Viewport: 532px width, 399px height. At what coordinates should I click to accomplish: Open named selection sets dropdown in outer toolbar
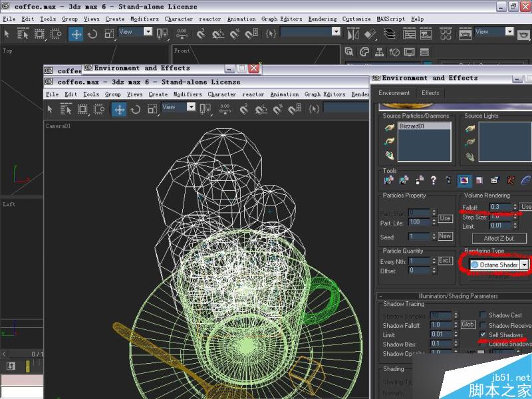[336, 31]
